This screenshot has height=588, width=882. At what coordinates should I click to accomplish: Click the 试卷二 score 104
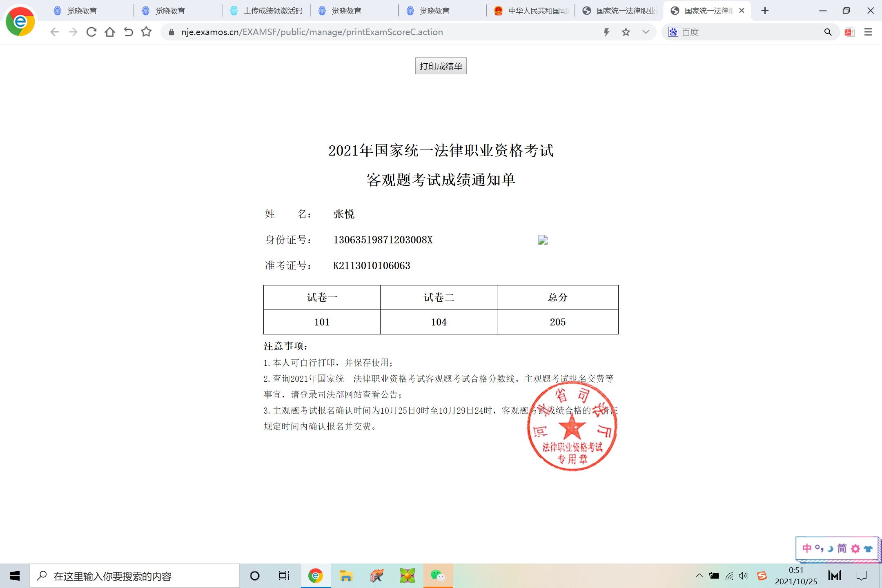[x=439, y=322]
